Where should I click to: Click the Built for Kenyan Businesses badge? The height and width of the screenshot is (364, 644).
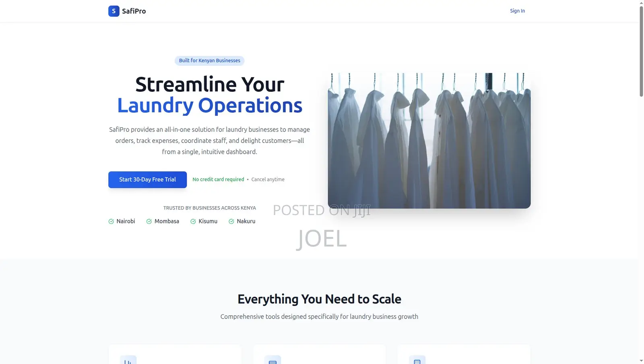pyautogui.click(x=209, y=60)
